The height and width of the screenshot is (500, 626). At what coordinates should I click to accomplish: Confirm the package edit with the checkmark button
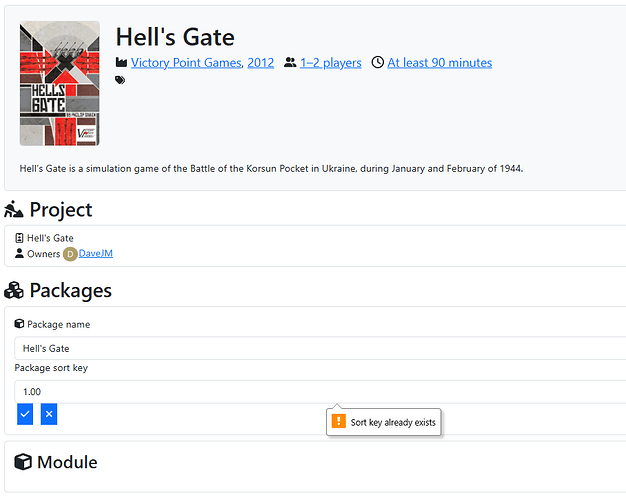[x=25, y=414]
